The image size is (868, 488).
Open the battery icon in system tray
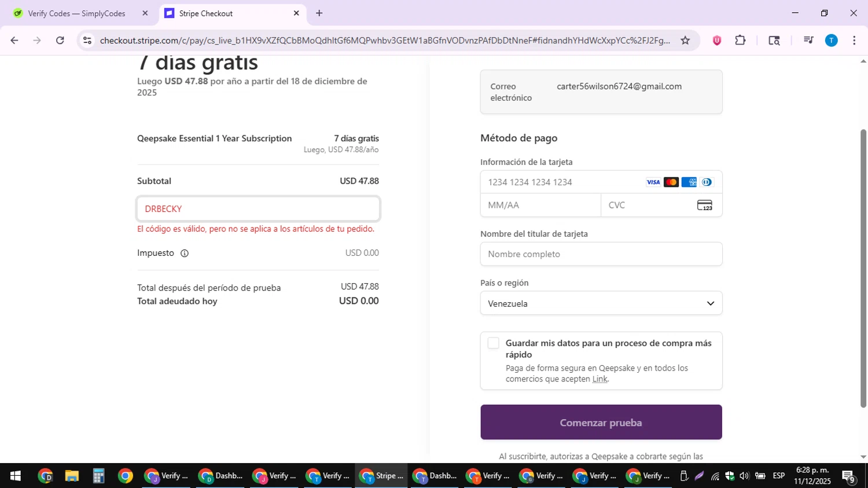(x=760, y=476)
